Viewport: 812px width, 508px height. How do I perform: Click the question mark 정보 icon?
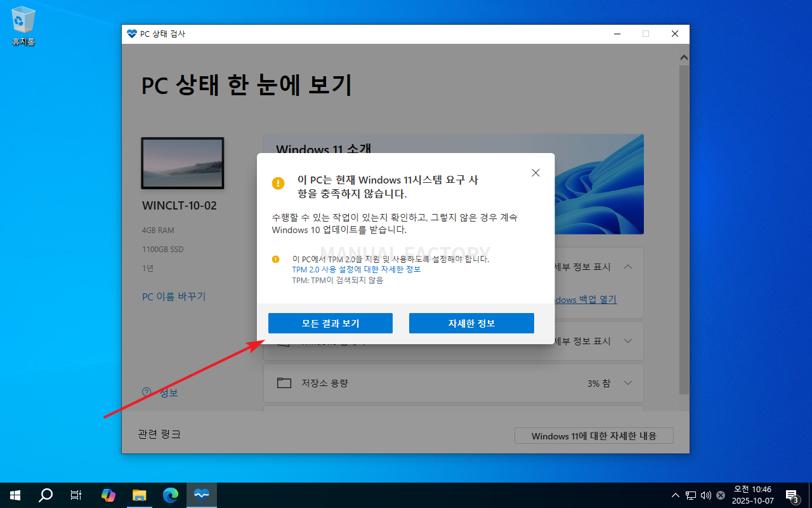(x=147, y=392)
